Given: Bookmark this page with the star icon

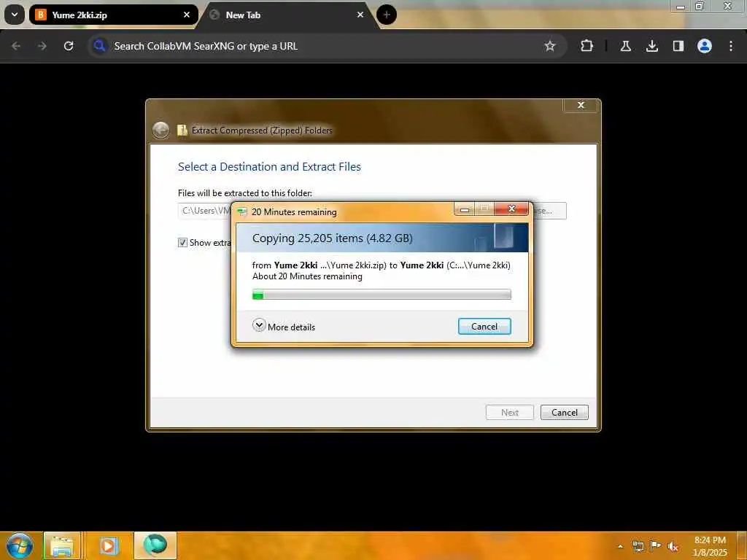Looking at the screenshot, I should pyautogui.click(x=550, y=46).
